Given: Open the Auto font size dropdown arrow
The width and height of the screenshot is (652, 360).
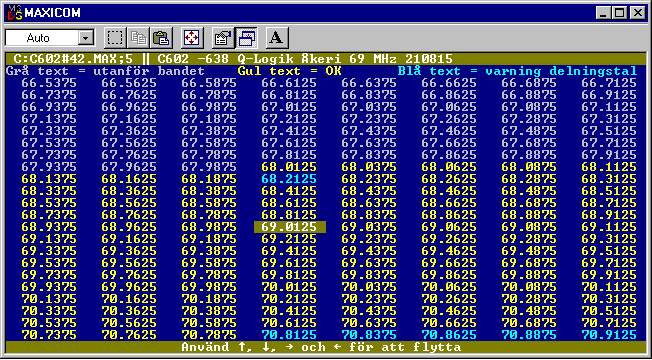Looking at the screenshot, I should tap(86, 38).
